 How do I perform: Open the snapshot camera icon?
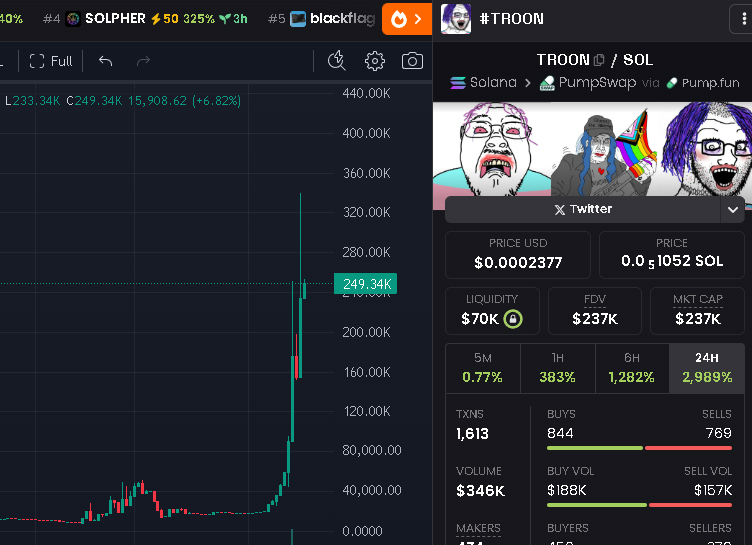click(412, 61)
